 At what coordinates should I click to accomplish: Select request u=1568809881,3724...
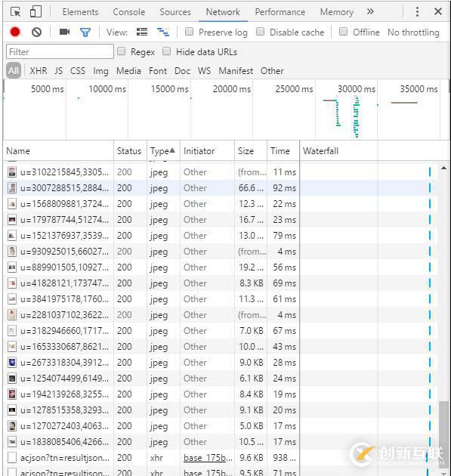[x=221, y=204]
